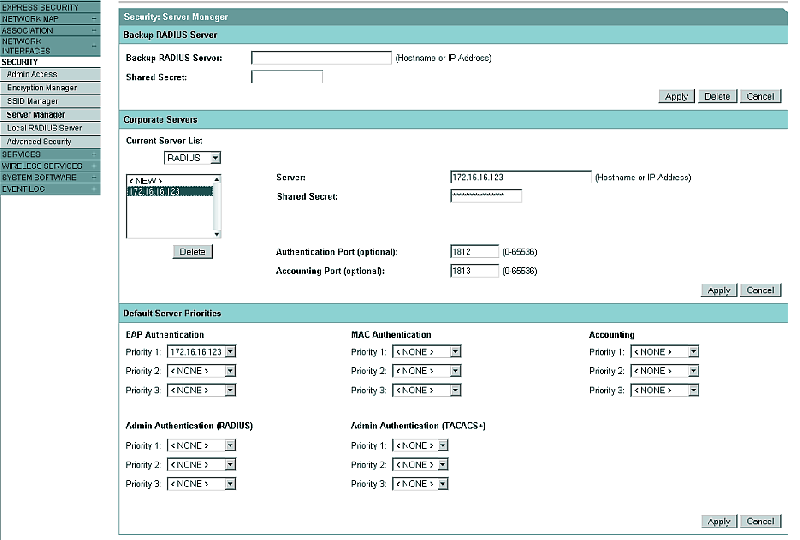Open Admin Authentication TACACS+ Priority 3 dropdown

click(420, 484)
